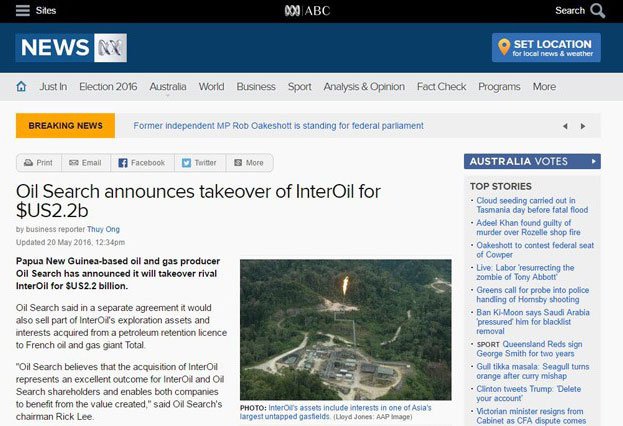Select the Fact Check menu item
Image resolution: width=623 pixels, height=426 pixels.
click(441, 87)
